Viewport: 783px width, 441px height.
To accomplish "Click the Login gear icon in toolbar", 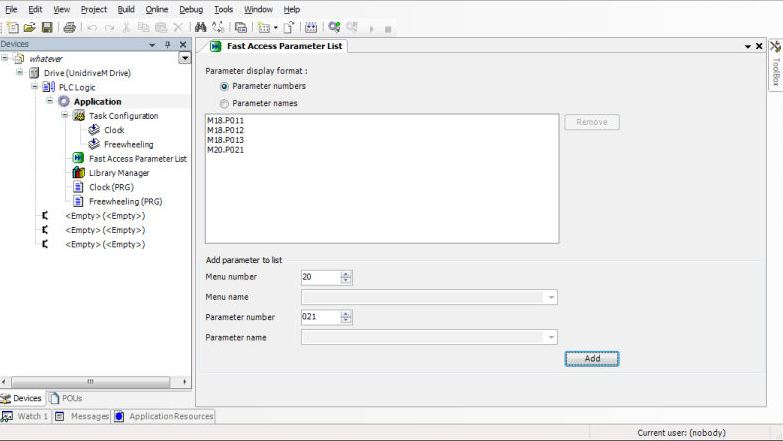I will 334,27.
